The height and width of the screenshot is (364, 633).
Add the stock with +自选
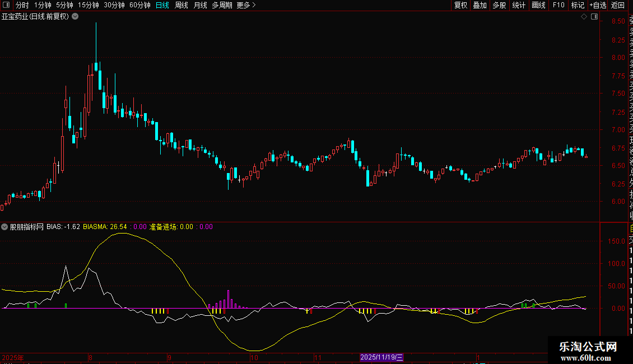598,5
